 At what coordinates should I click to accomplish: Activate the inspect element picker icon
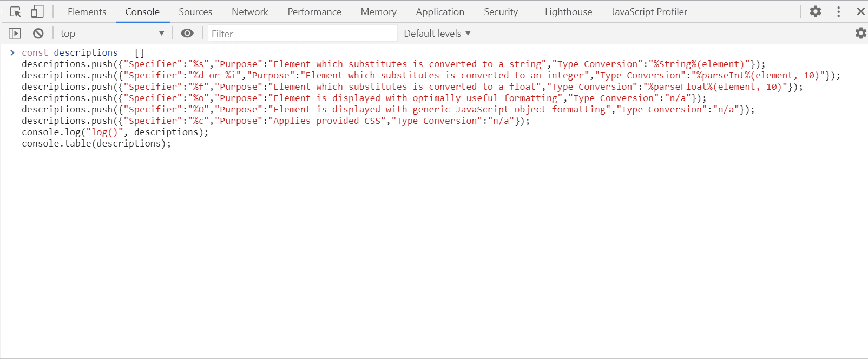click(16, 11)
